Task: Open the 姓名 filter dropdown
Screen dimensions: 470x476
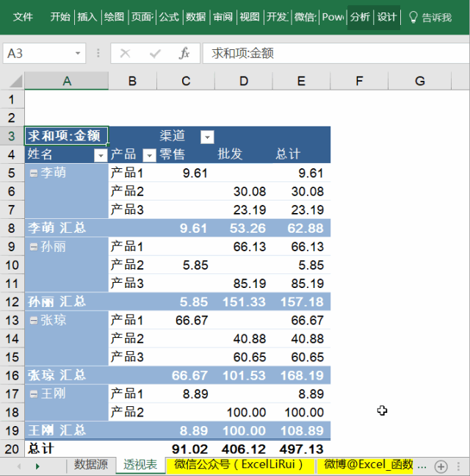Action: 100,155
